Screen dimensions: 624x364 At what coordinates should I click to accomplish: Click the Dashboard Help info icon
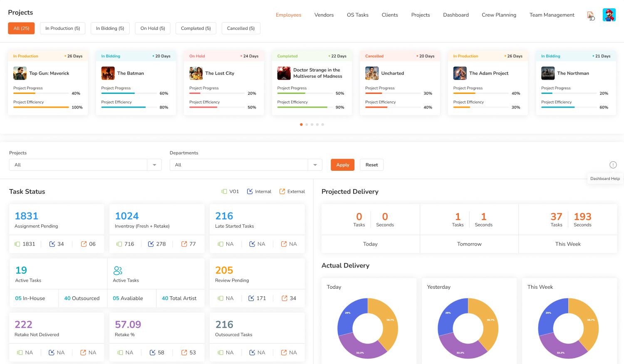pyautogui.click(x=613, y=165)
